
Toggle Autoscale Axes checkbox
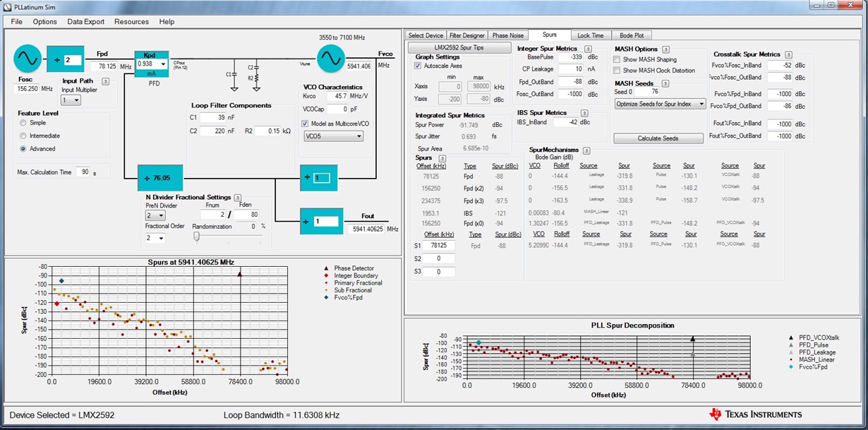point(418,66)
